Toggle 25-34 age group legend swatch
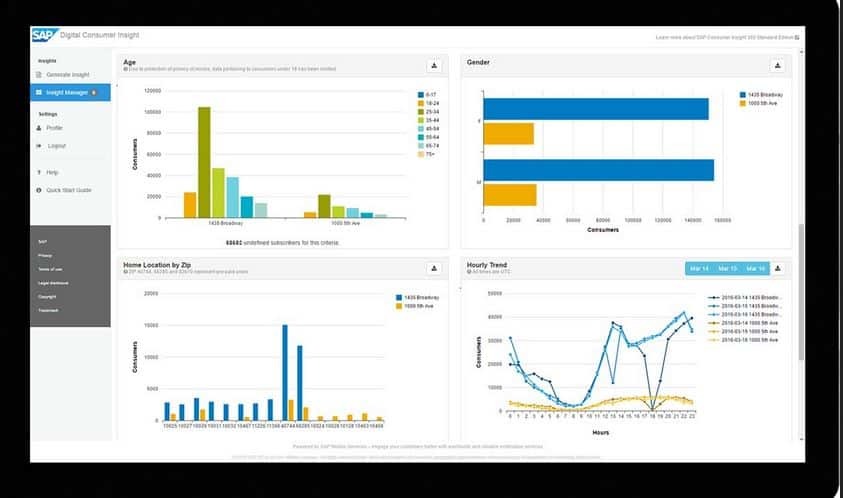 [421, 112]
